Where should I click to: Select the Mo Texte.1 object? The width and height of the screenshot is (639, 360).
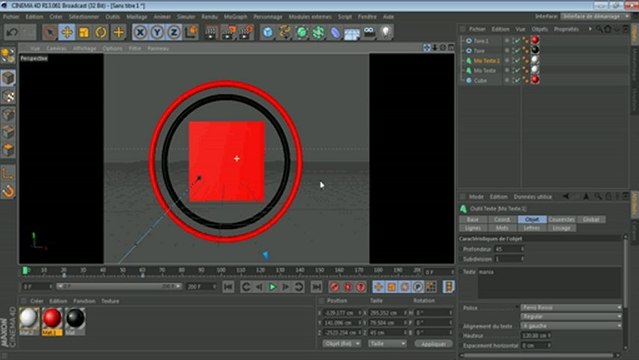point(487,61)
